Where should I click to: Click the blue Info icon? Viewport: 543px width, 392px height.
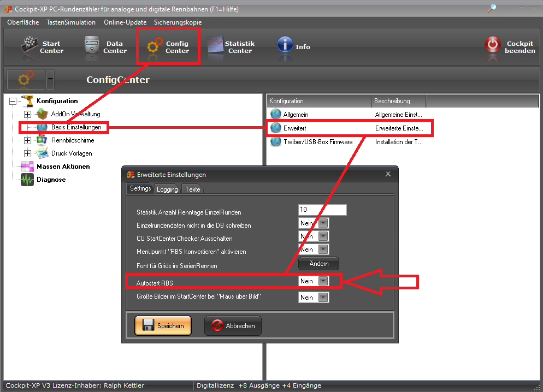[285, 46]
